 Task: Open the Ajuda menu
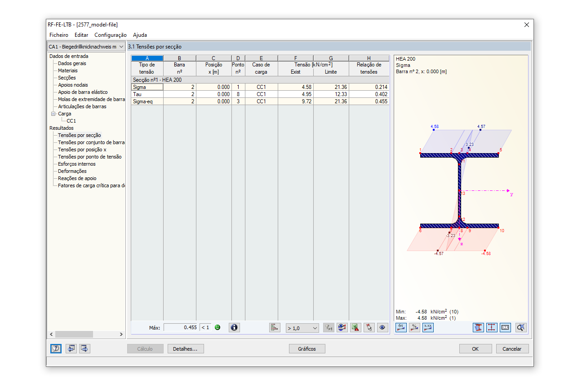[140, 35]
